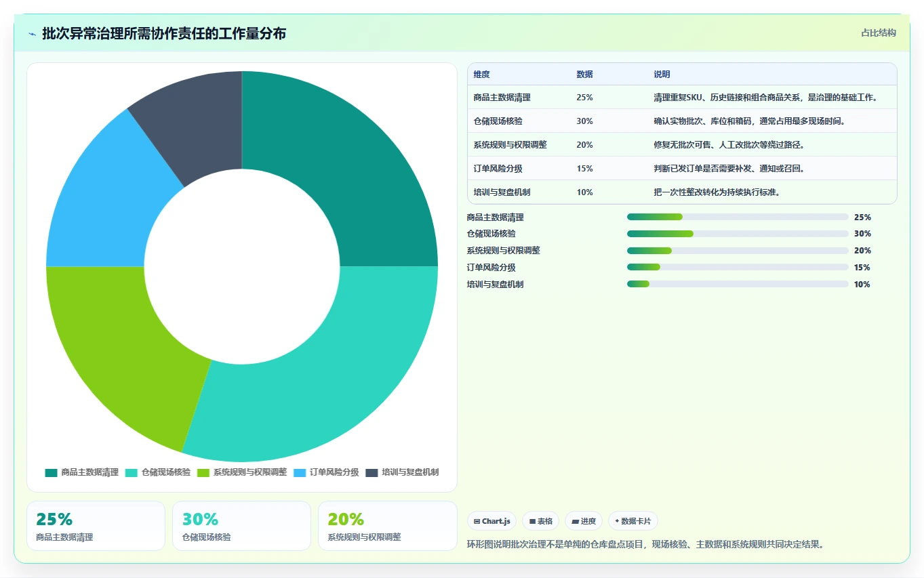Click the 表格 tag chip
The image size is (924, 578).
click(540, 521)
